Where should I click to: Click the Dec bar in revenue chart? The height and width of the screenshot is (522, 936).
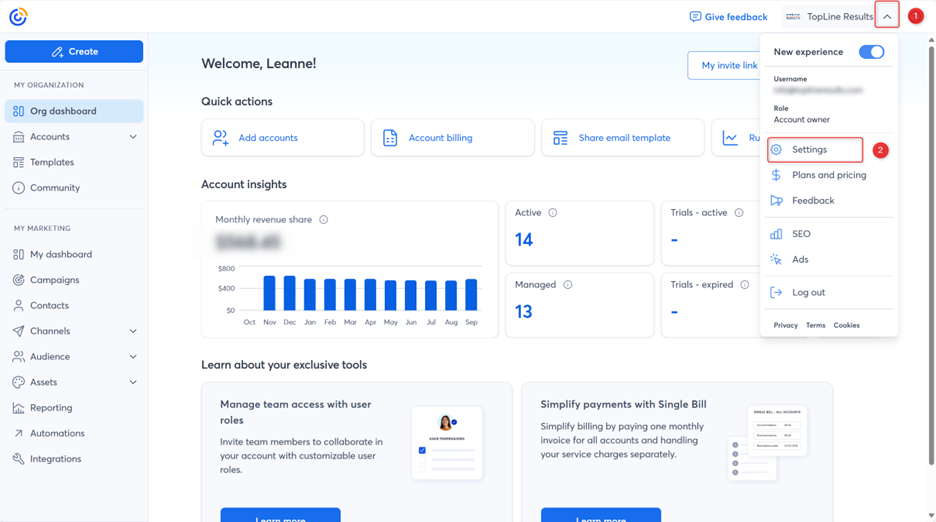290,293
